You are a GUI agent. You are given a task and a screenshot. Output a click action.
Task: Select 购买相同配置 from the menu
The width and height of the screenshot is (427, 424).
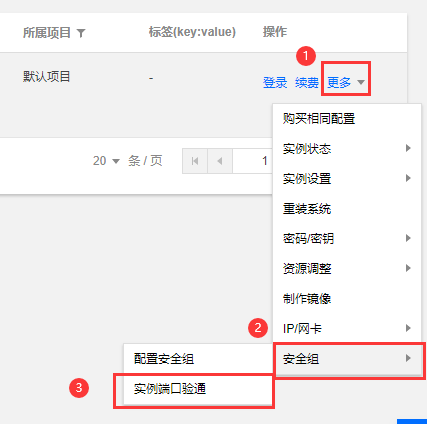347,119
